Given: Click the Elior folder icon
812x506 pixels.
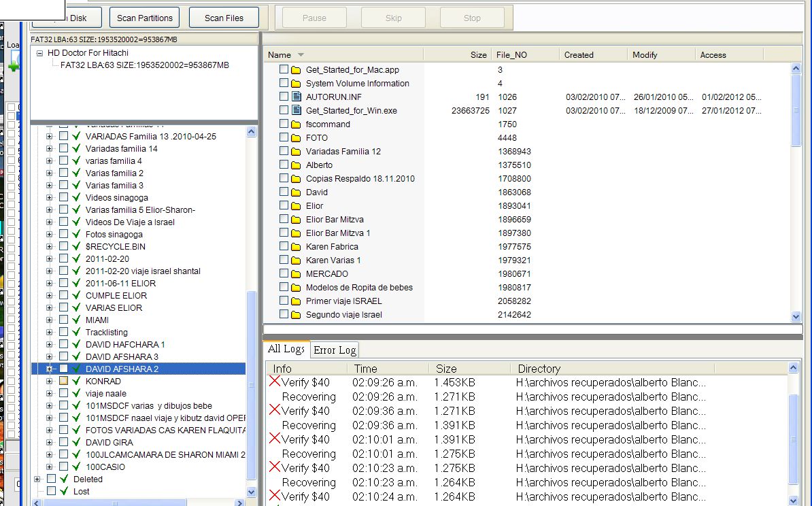Looking at the screenshot, I should 296,205.
